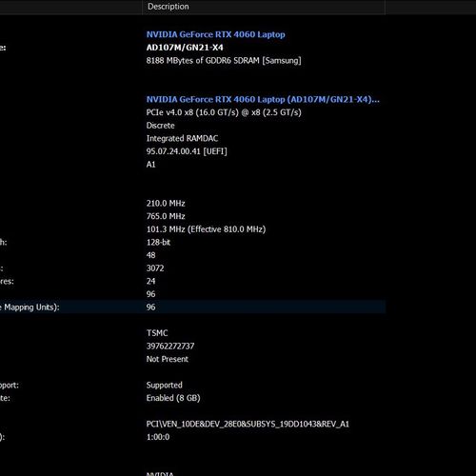Select the top 'NVIDIA GeForce RTX 4060 Laptop' heading
Screen dimensions: 476x476
pos(216,34)
